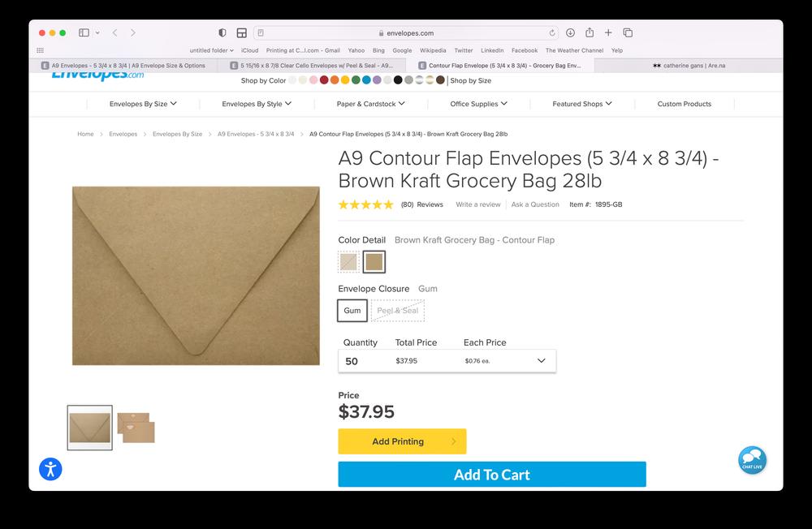Open Safari downloads icon
The image size is (812, 529).
570,32
